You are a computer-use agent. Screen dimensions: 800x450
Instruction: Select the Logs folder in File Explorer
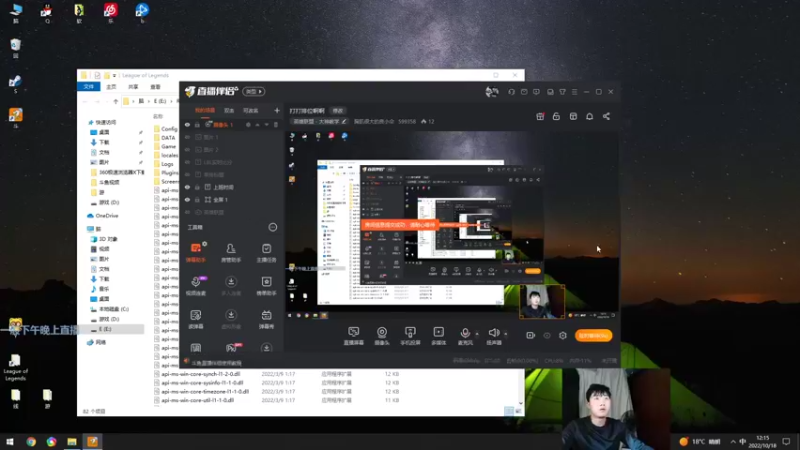(x=164, y=164)
